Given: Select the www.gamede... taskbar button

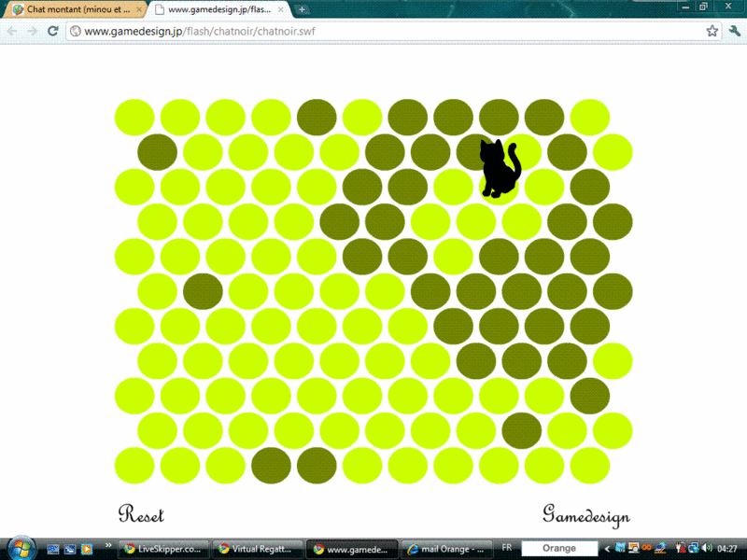Looking at the screenshot, I should [352, 549].
